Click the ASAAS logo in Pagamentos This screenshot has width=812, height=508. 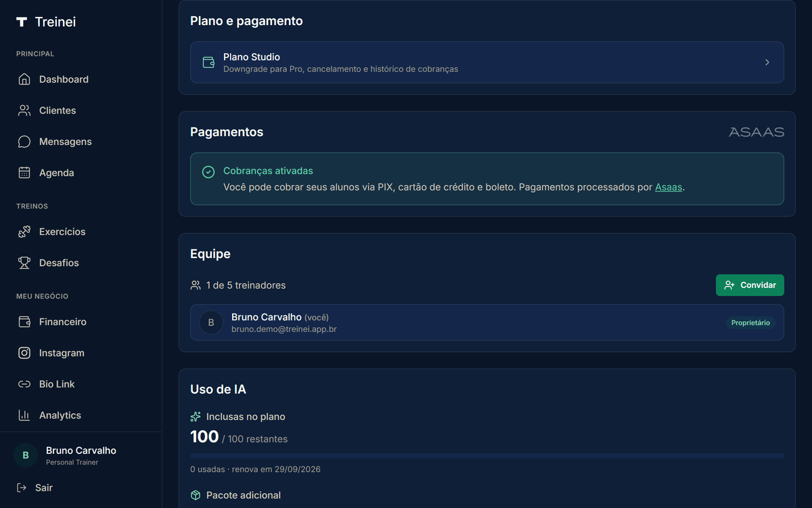pos(757,132)
